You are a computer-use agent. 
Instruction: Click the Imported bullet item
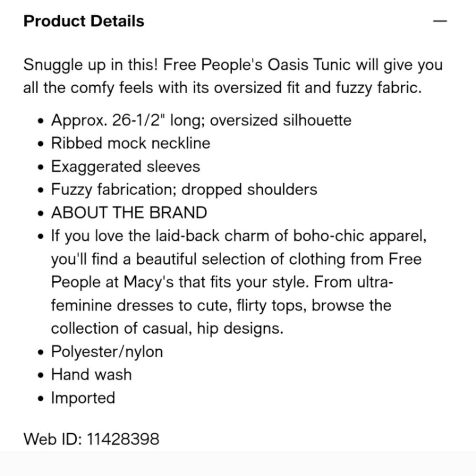point(83,397)
